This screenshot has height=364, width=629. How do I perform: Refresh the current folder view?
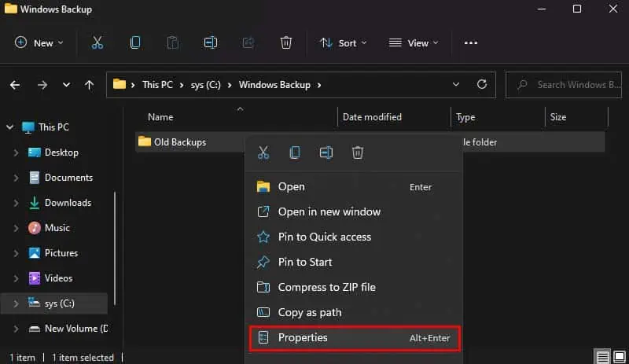tap(482, 84)
